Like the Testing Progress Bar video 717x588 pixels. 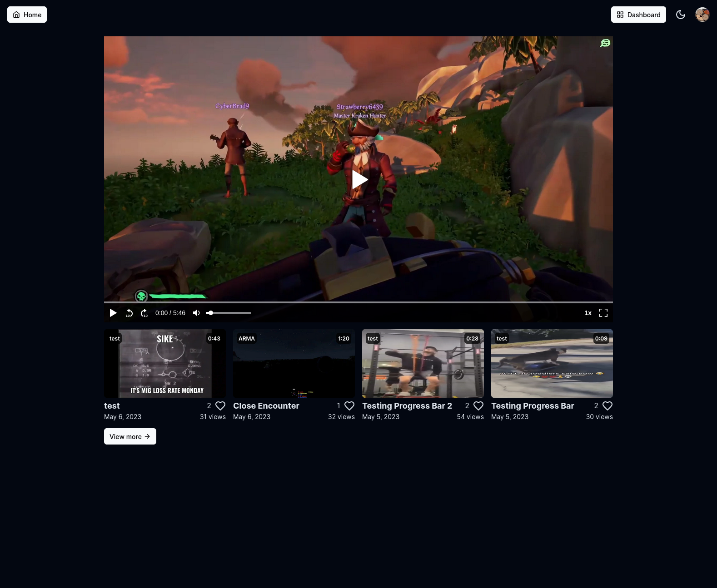pos(607,406)
